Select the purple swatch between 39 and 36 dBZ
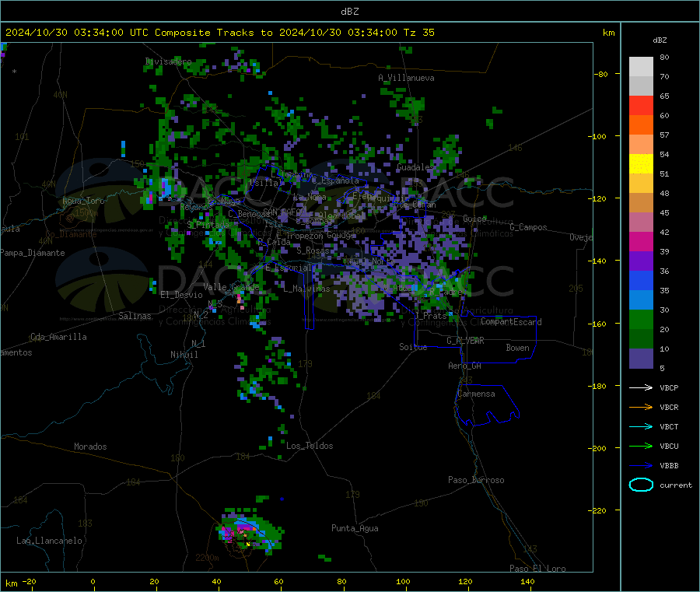Screen dimensions: 700x592 click(x=641, y=261)
